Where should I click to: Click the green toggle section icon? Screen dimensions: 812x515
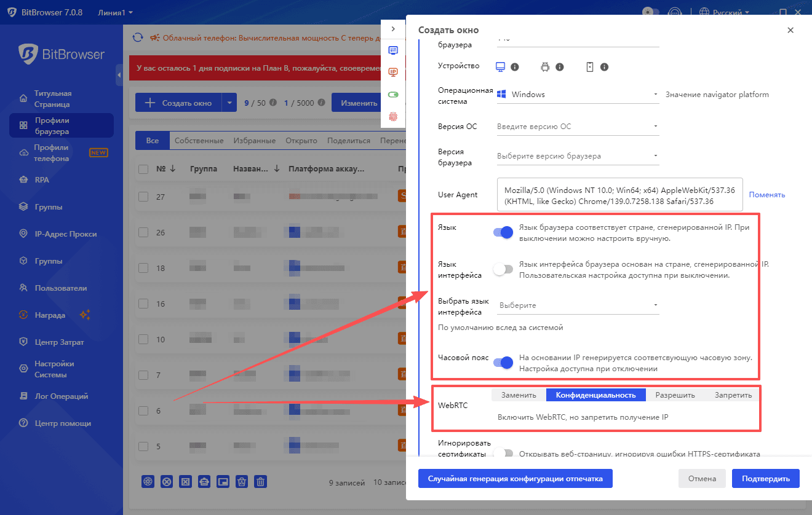[393, 94]
